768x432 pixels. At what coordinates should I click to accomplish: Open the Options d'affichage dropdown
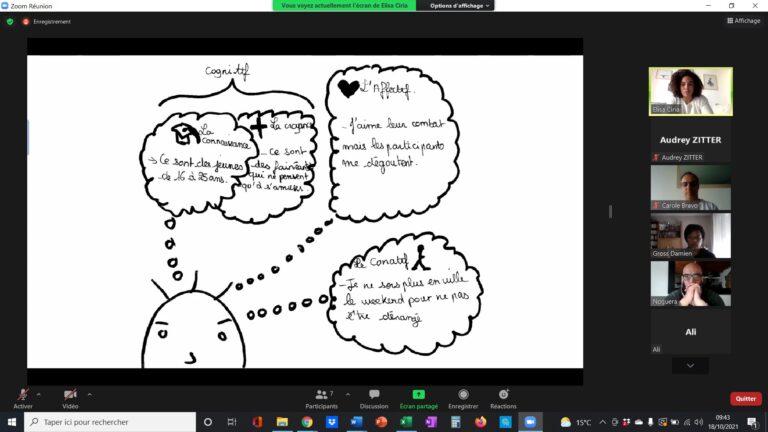[x=460, y=5]
